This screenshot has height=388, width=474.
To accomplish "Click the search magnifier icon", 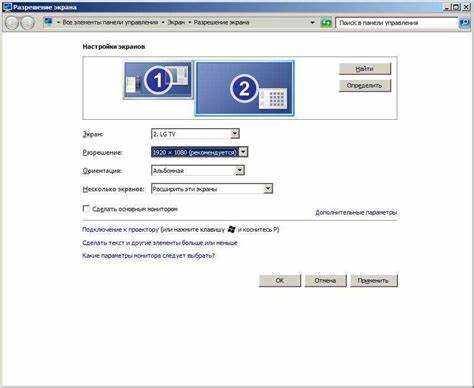I will [464, 23].
